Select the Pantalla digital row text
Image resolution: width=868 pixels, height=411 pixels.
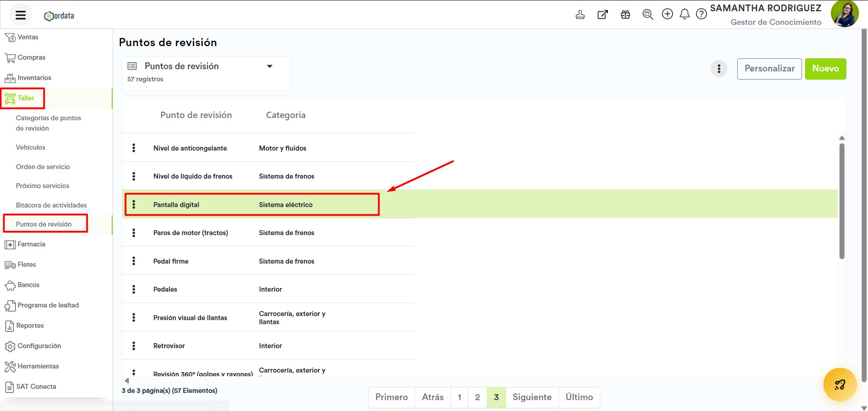(176, 205)
